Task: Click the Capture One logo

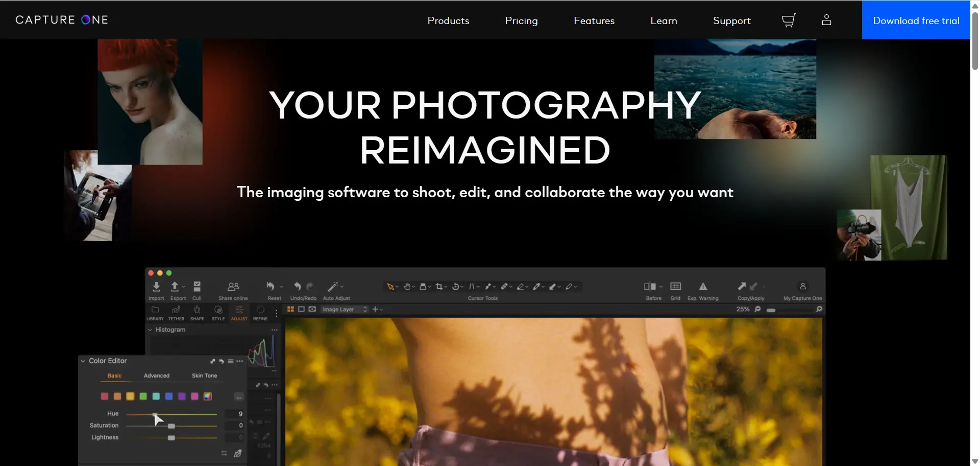Action: 62,20
